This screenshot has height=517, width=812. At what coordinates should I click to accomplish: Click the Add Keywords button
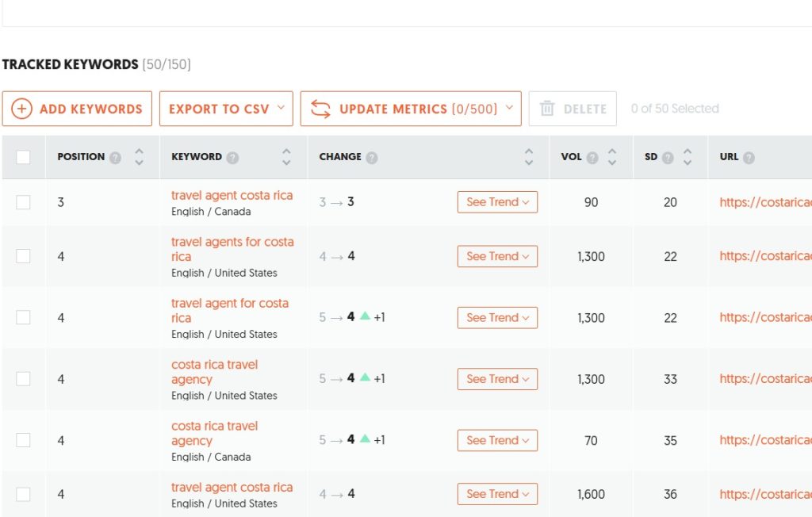click(77, 108)
